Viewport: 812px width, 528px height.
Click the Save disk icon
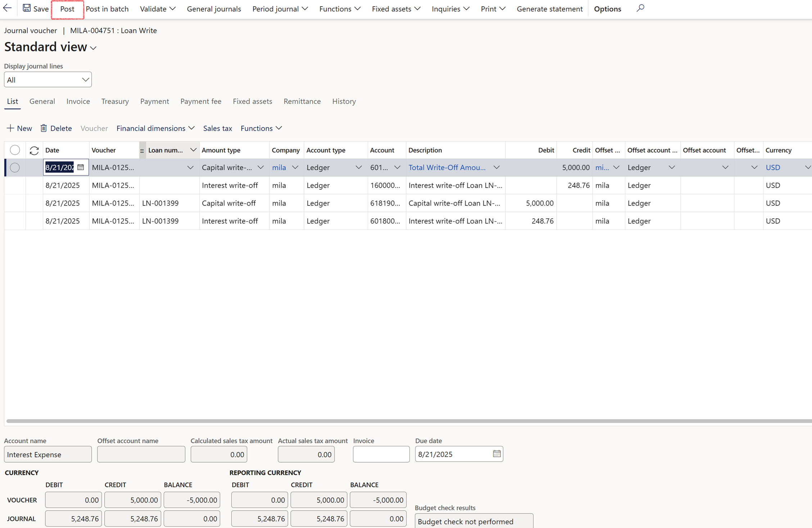[x=27, y=8]
